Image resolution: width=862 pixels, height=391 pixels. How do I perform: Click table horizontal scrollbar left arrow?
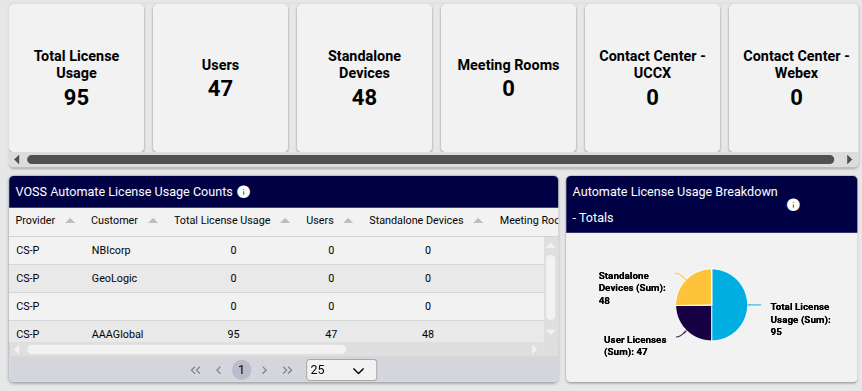click(x=16, y=349)
